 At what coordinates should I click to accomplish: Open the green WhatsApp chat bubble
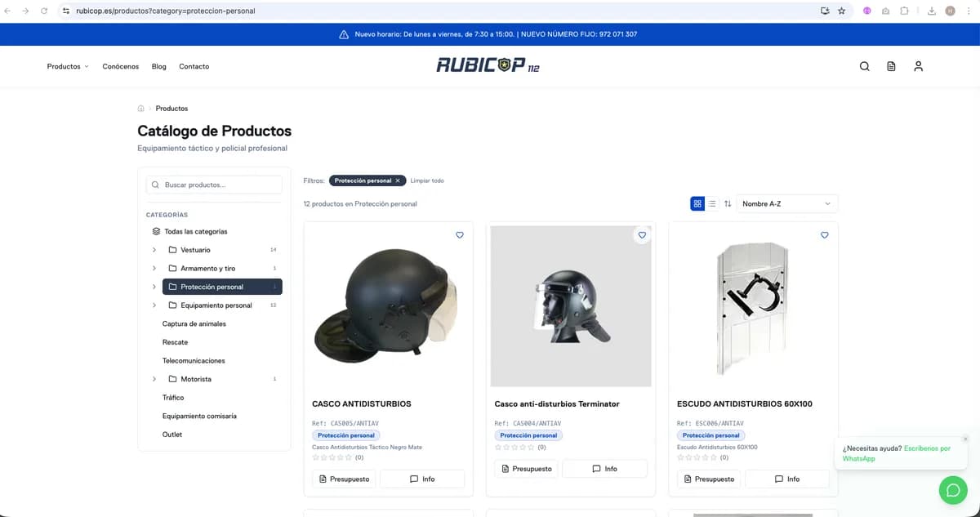click(952, 490)
